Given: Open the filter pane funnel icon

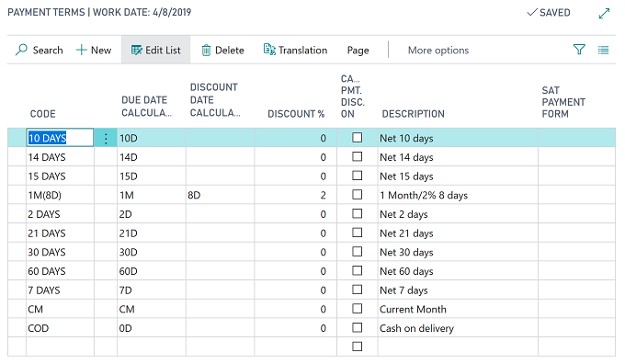Looking at the screenshot, I should [x=579, y=50].
